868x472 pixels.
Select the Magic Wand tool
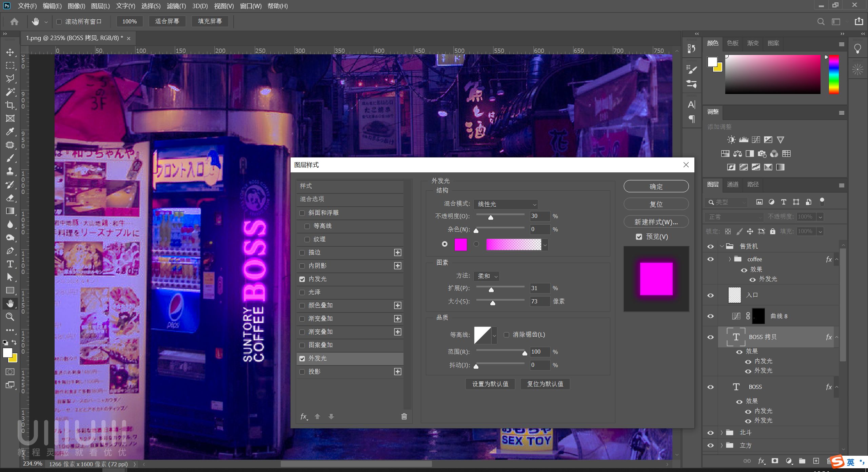tap(10, 92)
